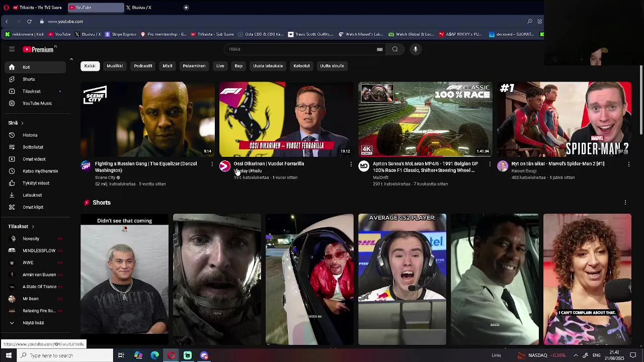Open options for Spider-Man 2 video
Viewport: 644px width, 362px height.
click(x=628, y=164)
